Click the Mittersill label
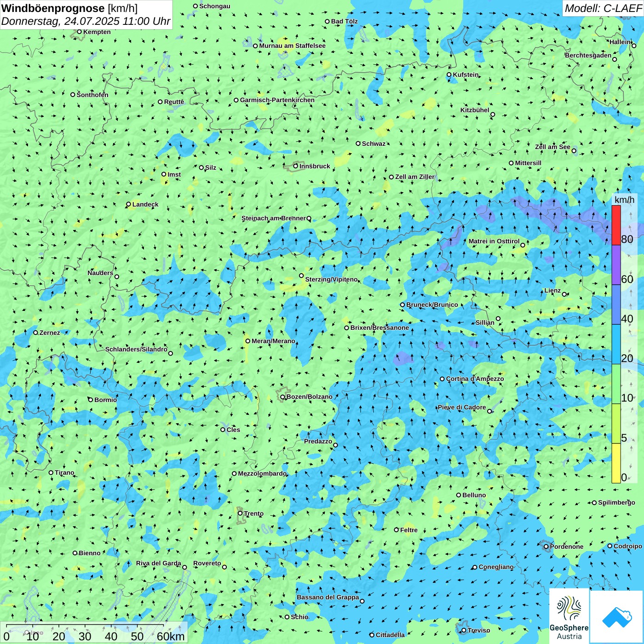The height and width of the screenshot is (644, 644). click(528, 163)
